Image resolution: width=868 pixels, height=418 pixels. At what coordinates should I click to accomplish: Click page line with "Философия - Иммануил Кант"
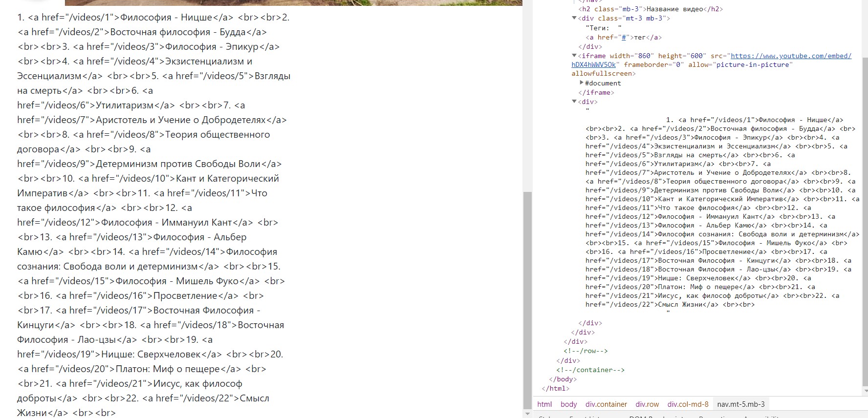[148, 222]
